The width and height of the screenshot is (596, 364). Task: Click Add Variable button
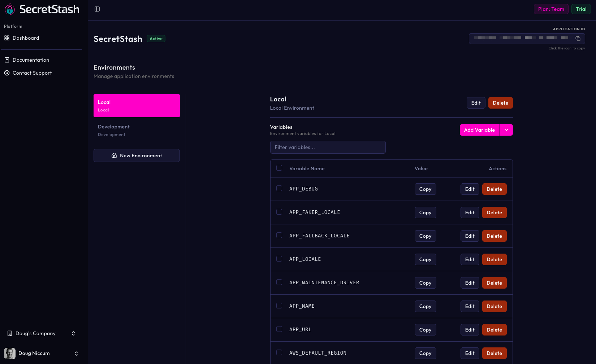click(480, 130)
